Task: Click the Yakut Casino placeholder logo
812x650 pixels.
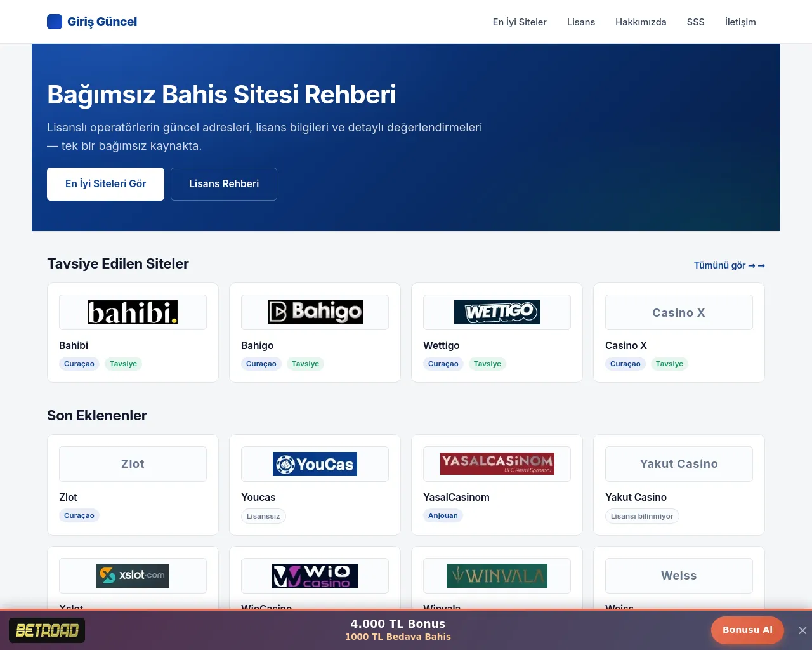Action: 679,464
